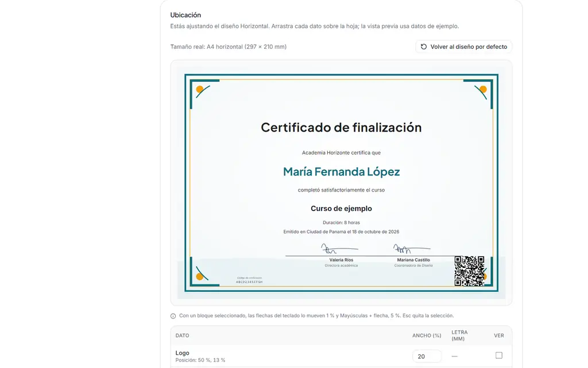Viewport: 588px width, 368px height.
Task: Click the LETRA (MM) column header
Action: 460,335
